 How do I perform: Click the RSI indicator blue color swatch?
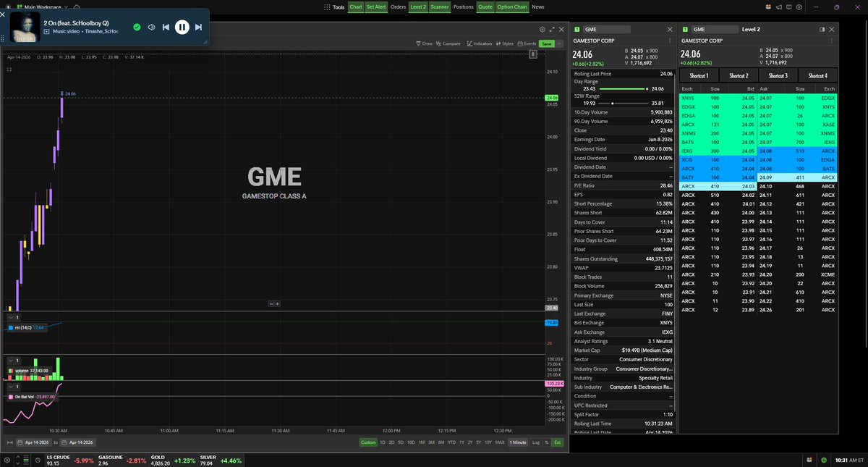pos(10,328)
